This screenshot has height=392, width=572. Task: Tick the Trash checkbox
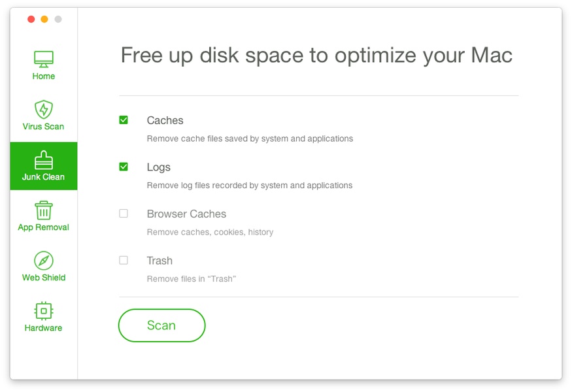(x=124, y=260)
